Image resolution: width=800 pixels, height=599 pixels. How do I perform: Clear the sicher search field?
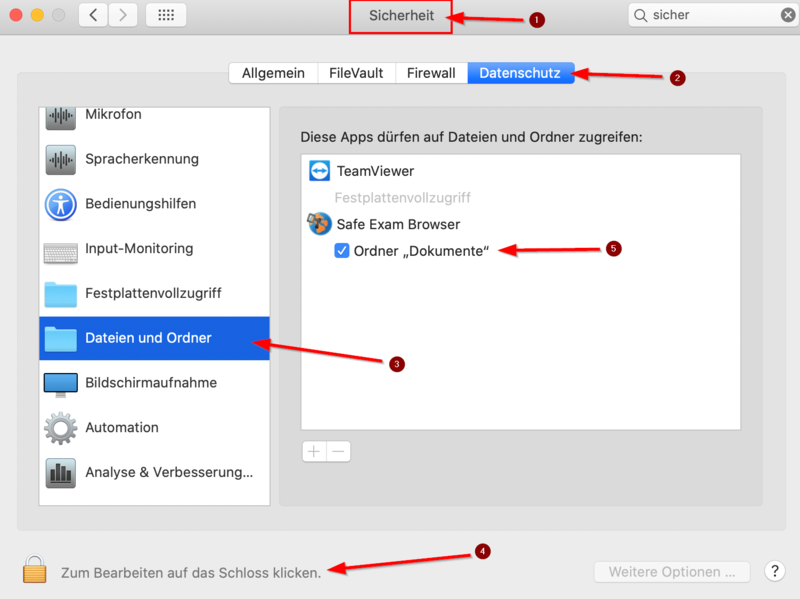(x=788, y=14)
